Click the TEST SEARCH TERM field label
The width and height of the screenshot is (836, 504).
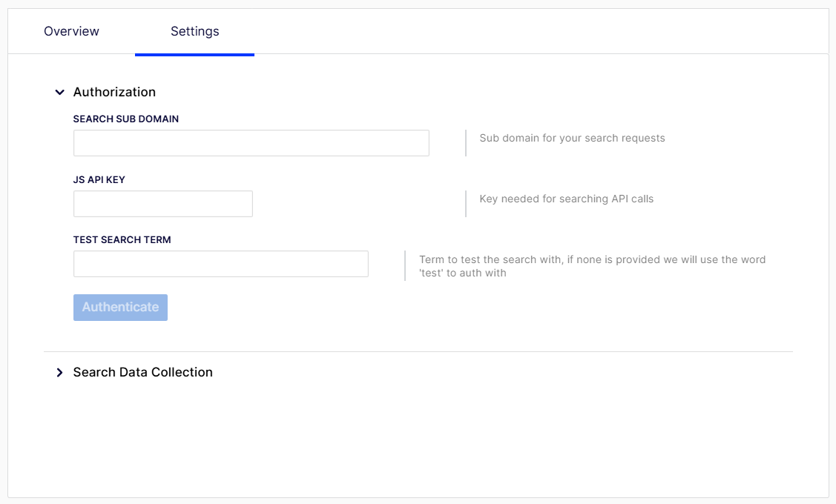[x=122, y=240]
